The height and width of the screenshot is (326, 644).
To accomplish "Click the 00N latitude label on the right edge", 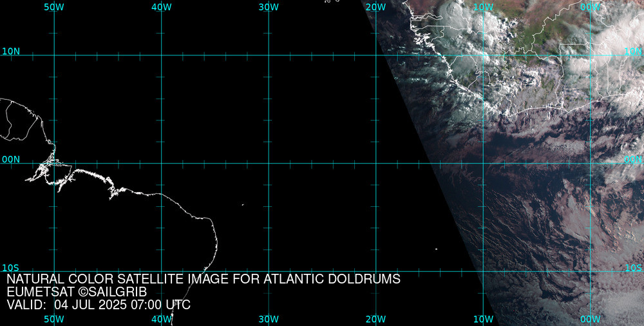I will 633,160.
